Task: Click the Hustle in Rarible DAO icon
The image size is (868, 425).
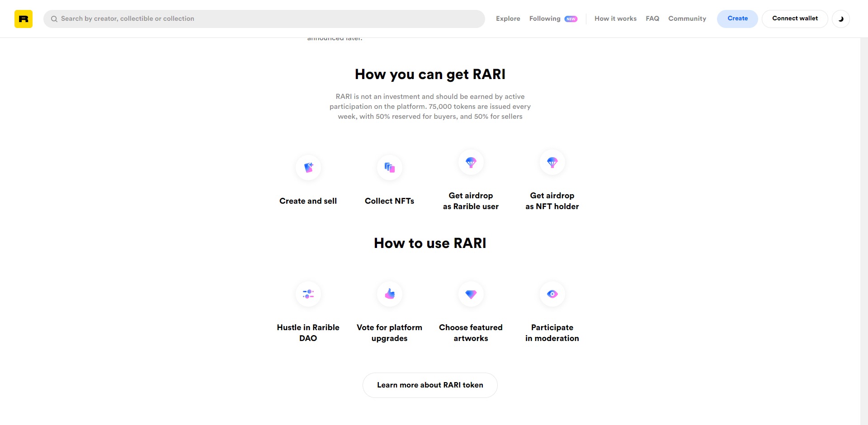Action: pyautogui.click(x=308, y=294)
